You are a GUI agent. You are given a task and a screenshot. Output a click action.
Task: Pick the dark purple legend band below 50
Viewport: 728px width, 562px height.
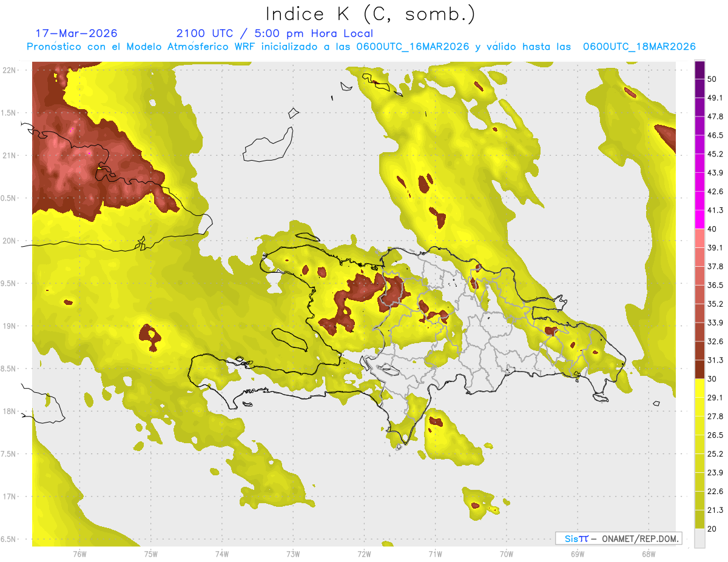click(x=699, y=88)
